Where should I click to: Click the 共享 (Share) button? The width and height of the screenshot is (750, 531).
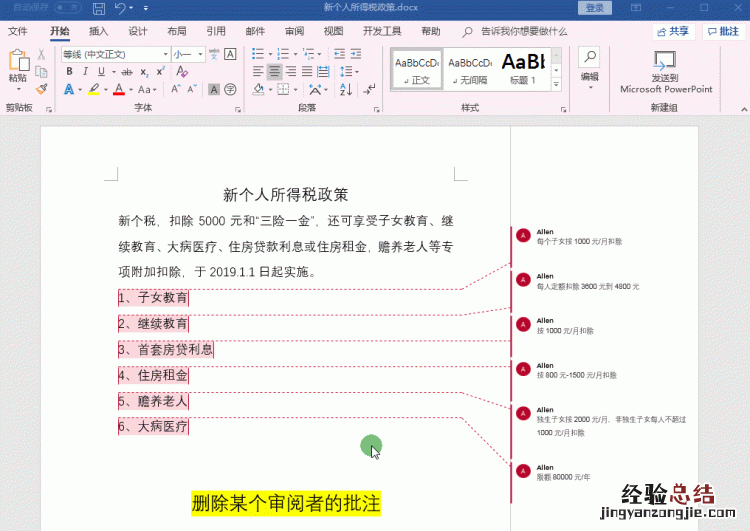[673, 31]
